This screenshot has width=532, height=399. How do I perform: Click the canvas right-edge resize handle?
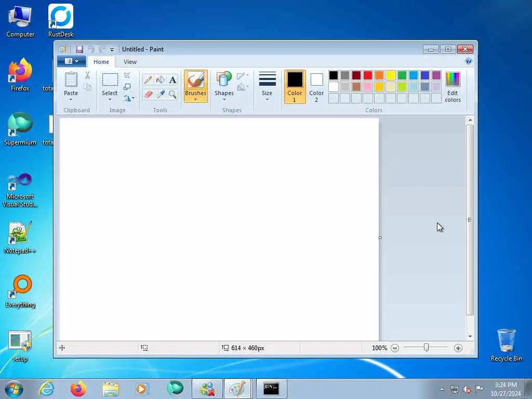tap(380, 238)
